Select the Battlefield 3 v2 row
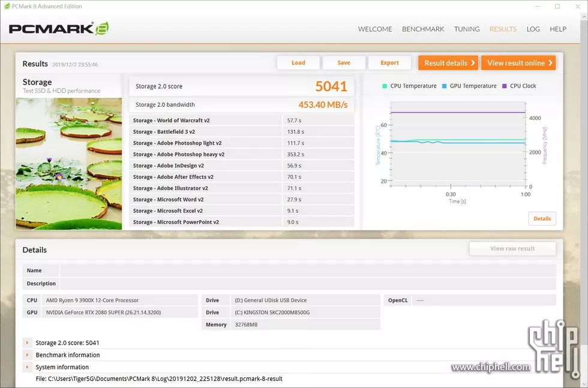This screenshot has height=388, width=588. point(241,131)
